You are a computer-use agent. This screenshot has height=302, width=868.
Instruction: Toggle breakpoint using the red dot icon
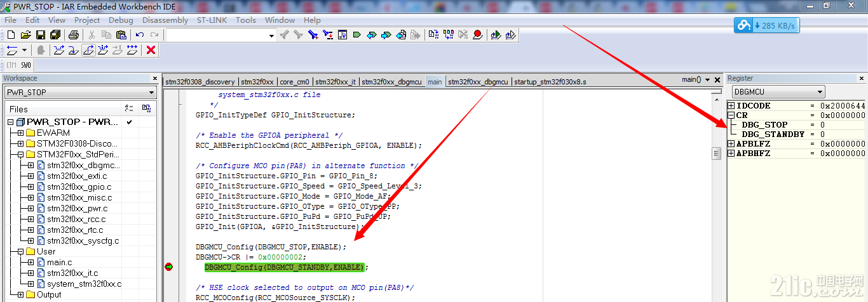(477, 35)
